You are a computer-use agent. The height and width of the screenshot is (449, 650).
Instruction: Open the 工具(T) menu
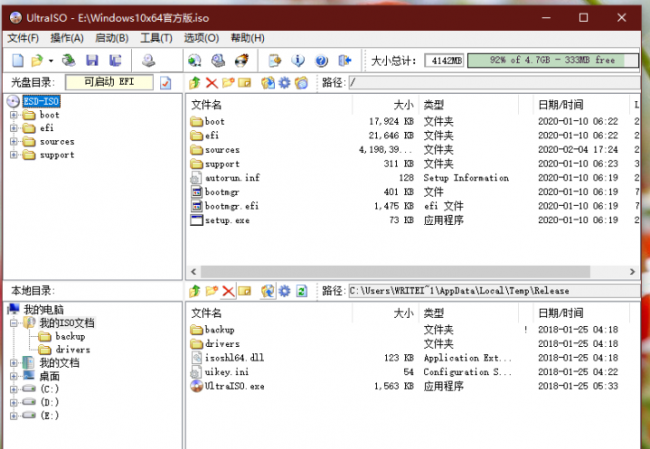point(156,39)
